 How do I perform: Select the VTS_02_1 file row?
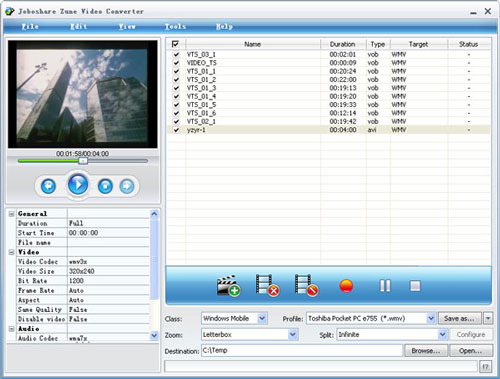[x=328, y=121]
